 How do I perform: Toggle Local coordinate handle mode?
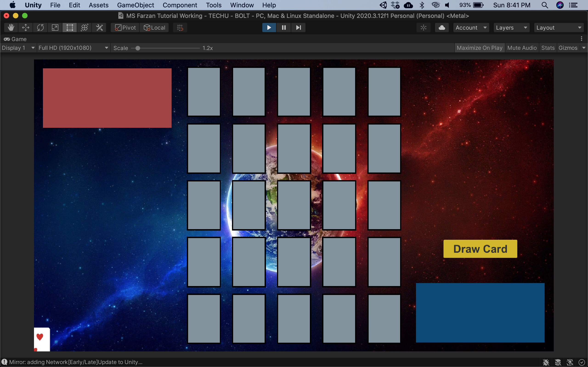coord(154,28)
